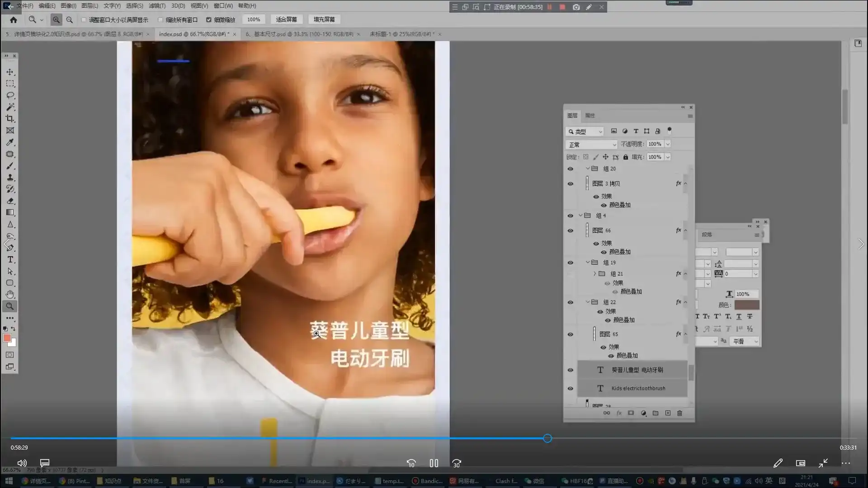Select the Move tool
The image size is (868, 488).
(x=9, y=71)
